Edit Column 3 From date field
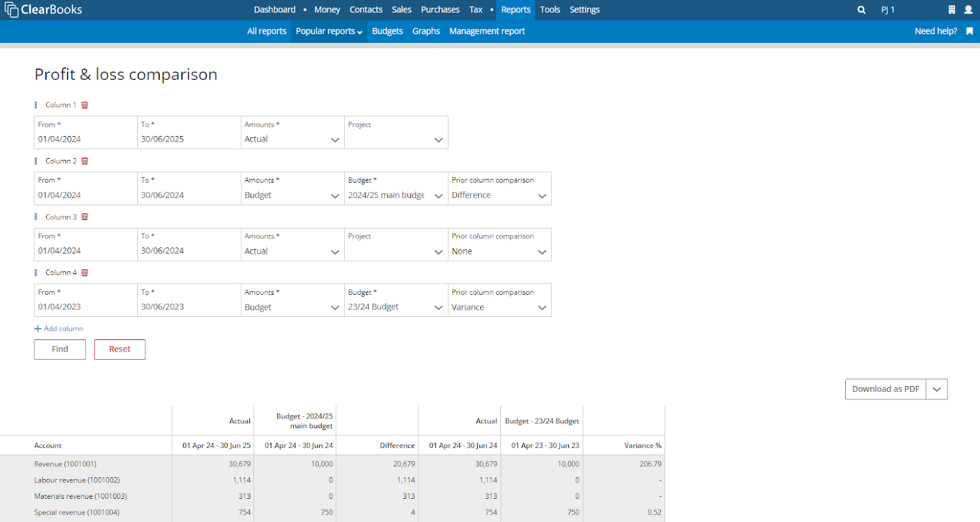The height and width of the screenshot is (522, 980). tap(86, 244)
